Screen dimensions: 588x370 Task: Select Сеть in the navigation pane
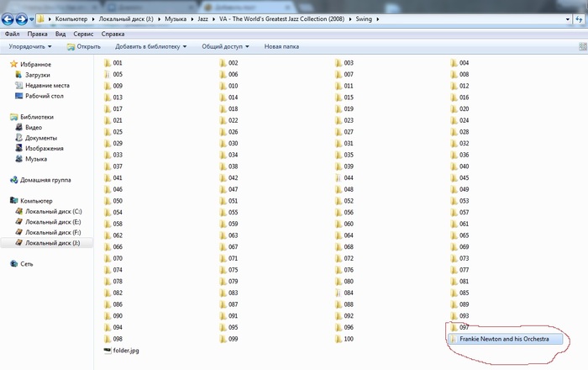click(x=27, y=263)
